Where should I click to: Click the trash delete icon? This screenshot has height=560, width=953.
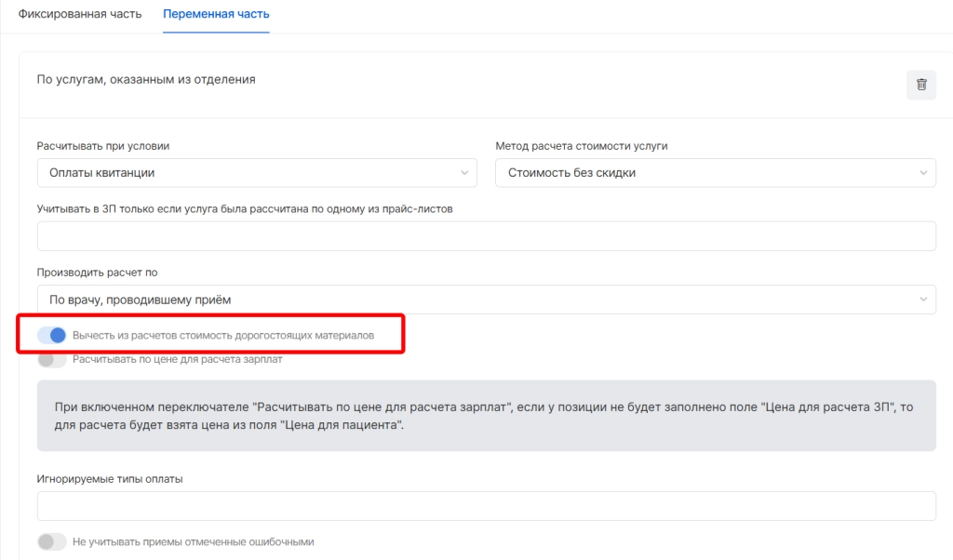tap(921, 85)
